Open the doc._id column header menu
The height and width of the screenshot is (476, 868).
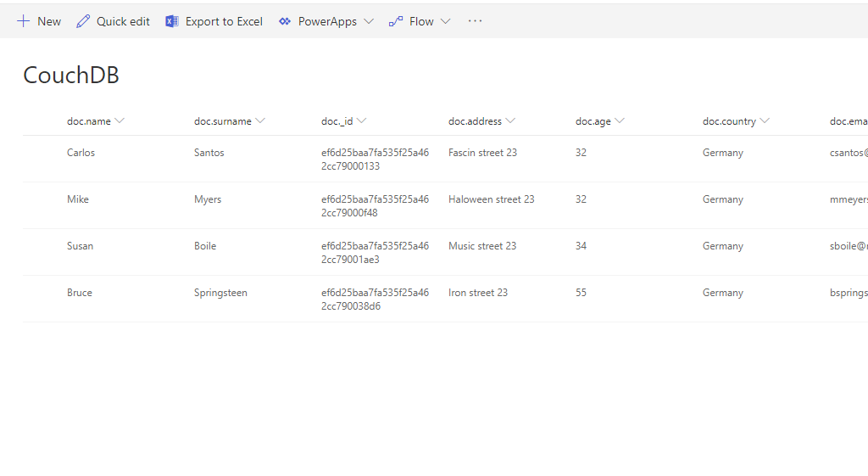point(343,121)
